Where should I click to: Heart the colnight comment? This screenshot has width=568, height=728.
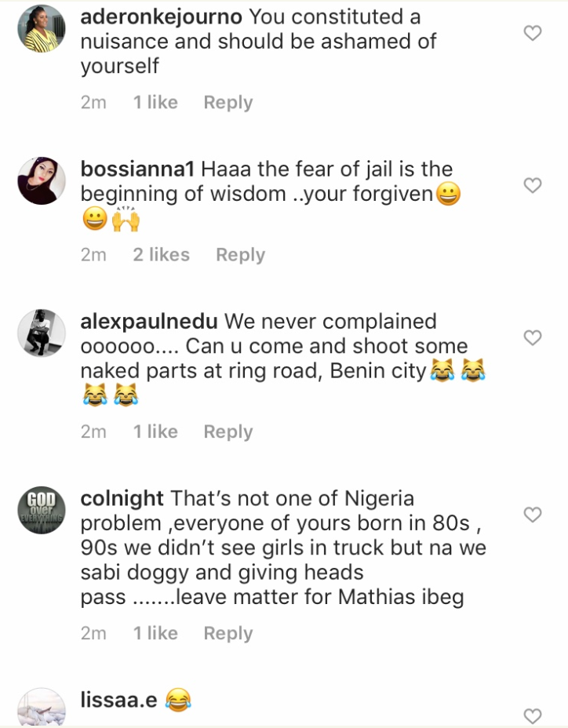click(533, 515)
